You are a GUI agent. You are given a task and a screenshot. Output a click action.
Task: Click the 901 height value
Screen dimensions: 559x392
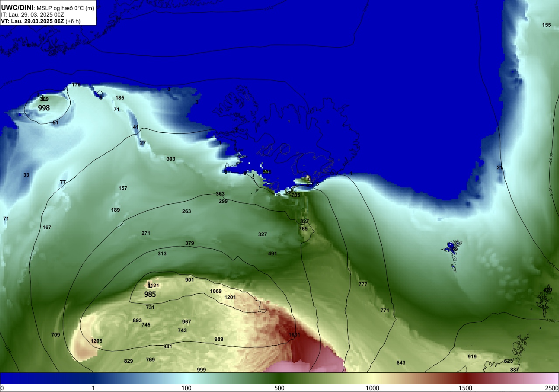[x=190, y=280]
